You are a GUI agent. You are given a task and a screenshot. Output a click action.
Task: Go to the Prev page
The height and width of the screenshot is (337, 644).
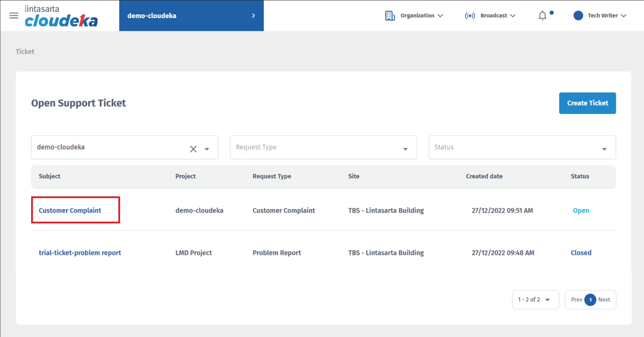(x=577, y=300)
